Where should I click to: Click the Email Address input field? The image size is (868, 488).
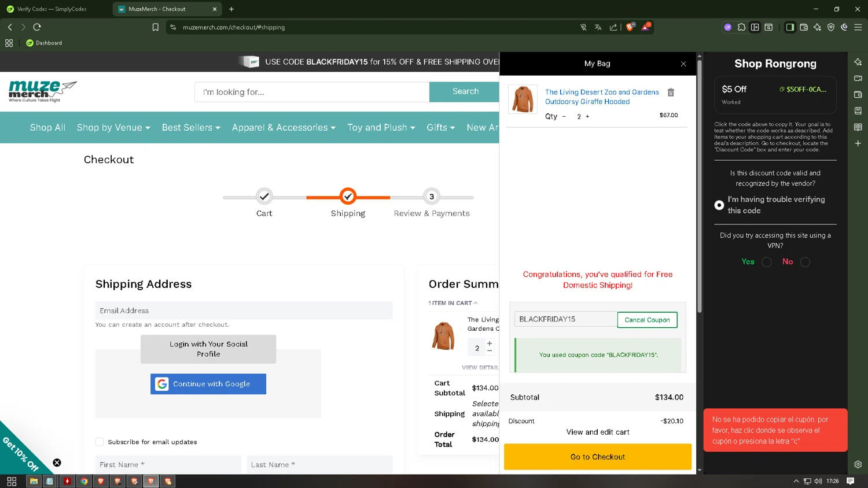(244, 310)
